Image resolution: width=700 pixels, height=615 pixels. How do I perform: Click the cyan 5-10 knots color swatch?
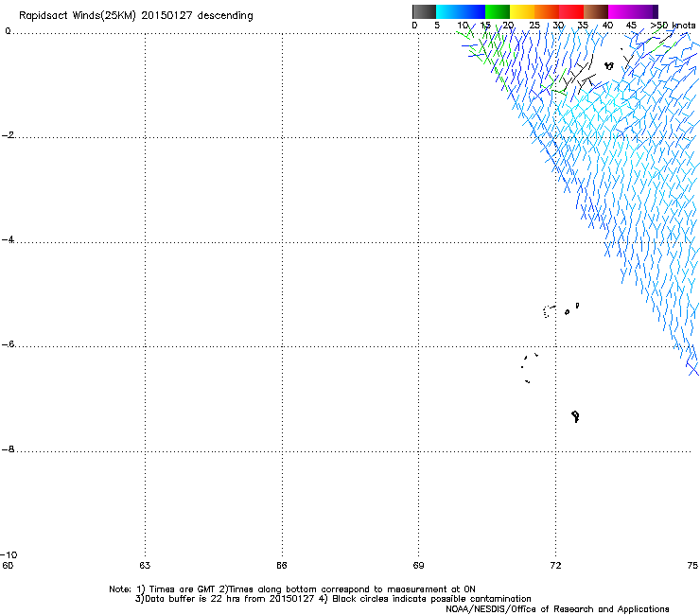[x=448, y=11]
